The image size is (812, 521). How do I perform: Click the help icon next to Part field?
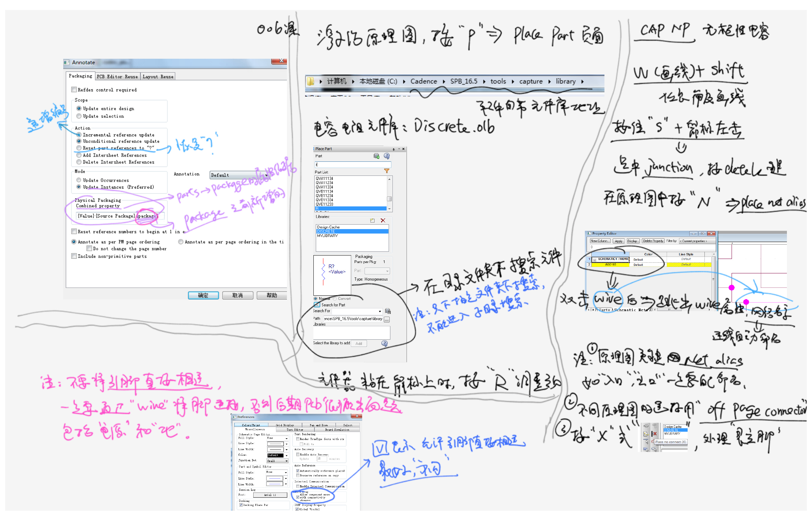tap(387, 156)
